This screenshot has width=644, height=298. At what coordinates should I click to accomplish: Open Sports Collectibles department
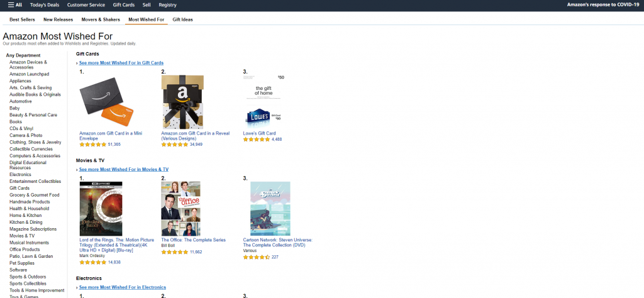28,284
